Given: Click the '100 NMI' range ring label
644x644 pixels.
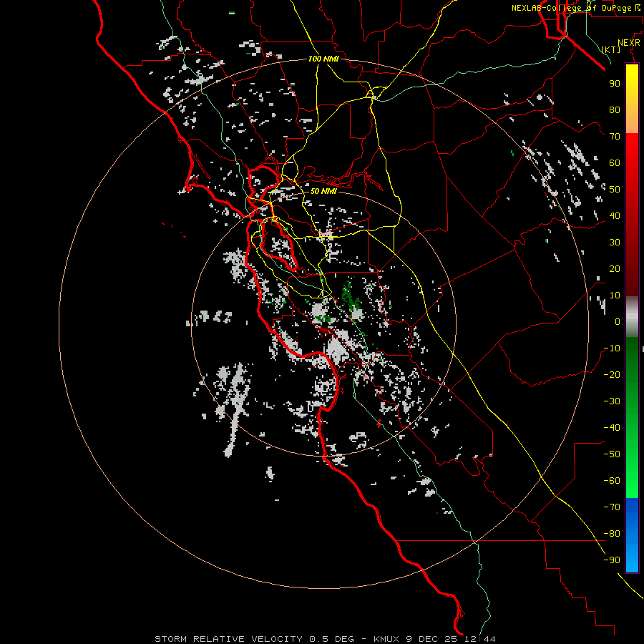Looking at the screenshot, I should coord(323,59).
